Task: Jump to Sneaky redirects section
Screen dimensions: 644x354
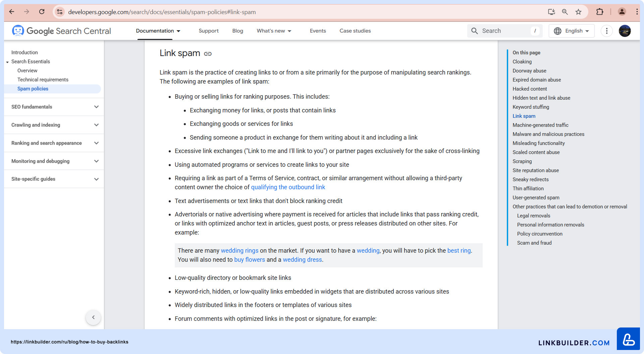Action: coord(531,180)
